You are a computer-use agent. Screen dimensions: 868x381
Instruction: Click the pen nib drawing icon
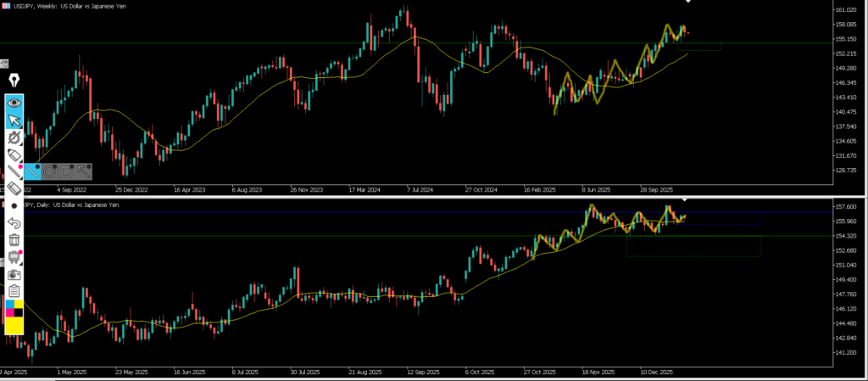(x=14, y=81)
